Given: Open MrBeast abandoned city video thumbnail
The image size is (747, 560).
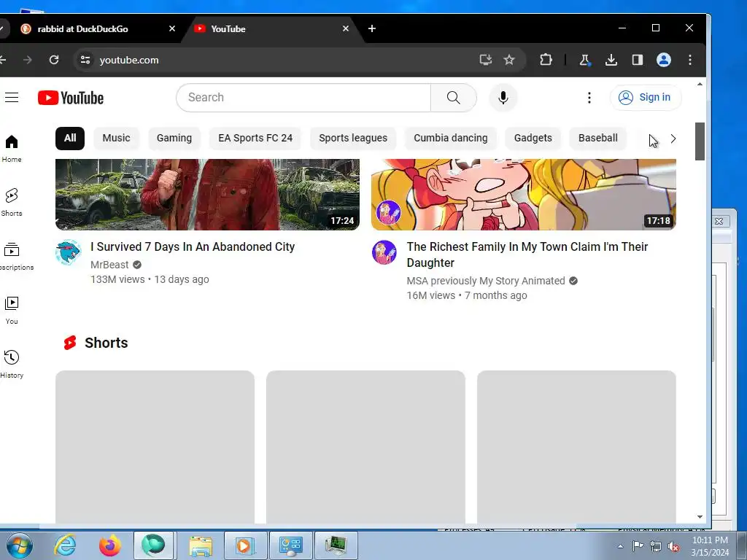Looking at the screenshot, I should click(x=207, y=194).
